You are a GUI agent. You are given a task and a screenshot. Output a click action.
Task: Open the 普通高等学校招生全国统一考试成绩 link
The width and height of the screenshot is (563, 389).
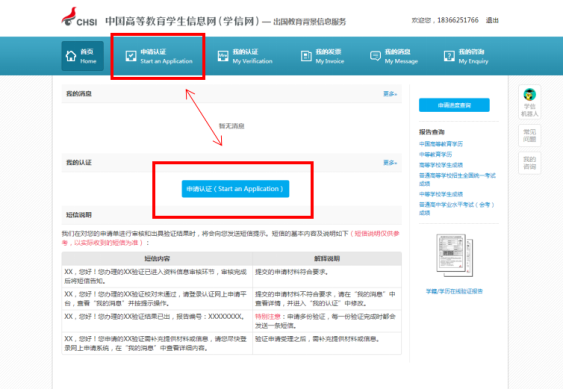pos(457,179)
